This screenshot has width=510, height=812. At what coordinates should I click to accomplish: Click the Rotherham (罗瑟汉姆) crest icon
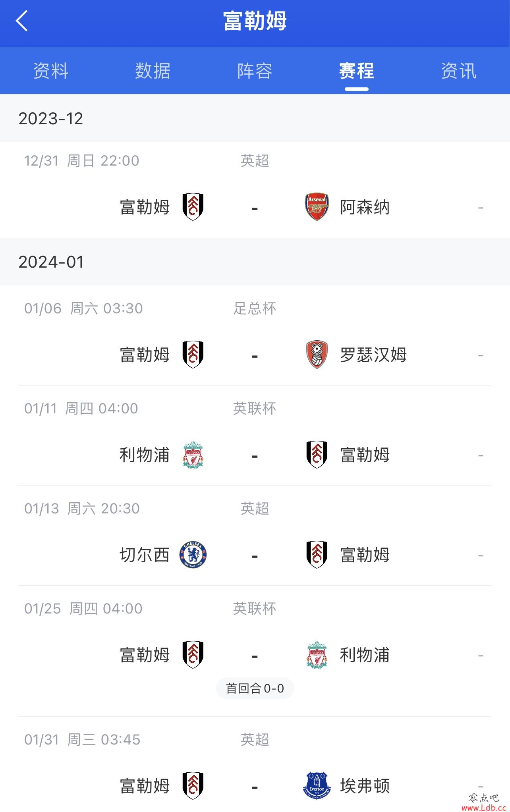point(317,355)
